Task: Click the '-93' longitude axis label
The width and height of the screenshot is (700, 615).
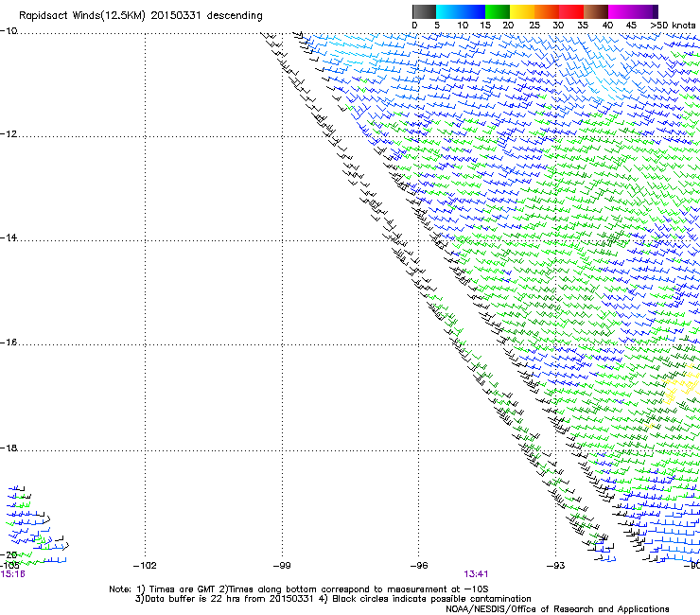Action: tap(556, 566)
